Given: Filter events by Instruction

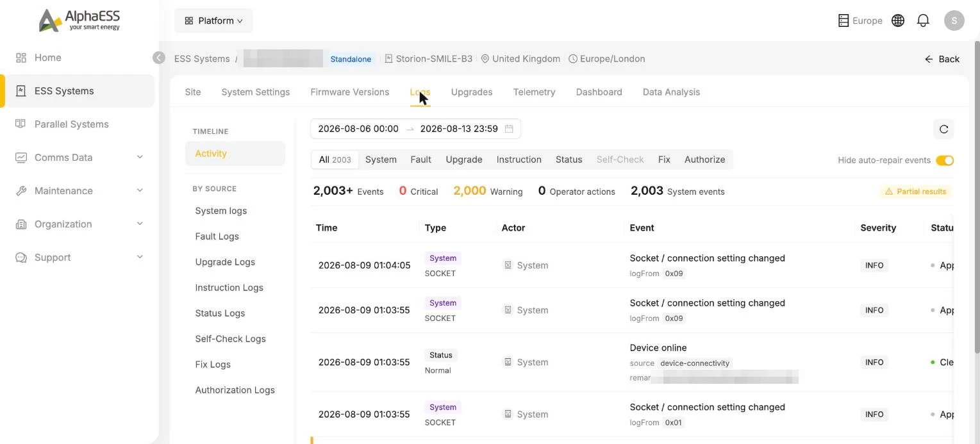Looking at the screenshot, I should coord(519,160).
